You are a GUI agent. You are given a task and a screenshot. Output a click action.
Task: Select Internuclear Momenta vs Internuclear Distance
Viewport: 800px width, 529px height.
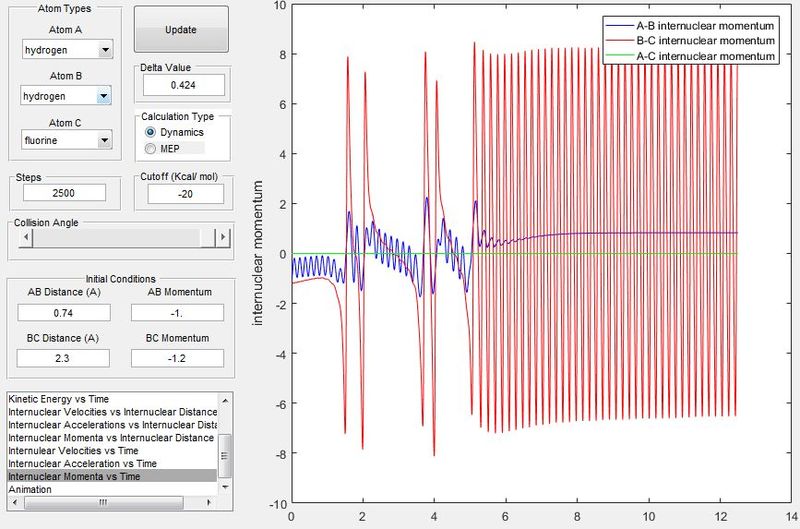(x=112, y=438)
